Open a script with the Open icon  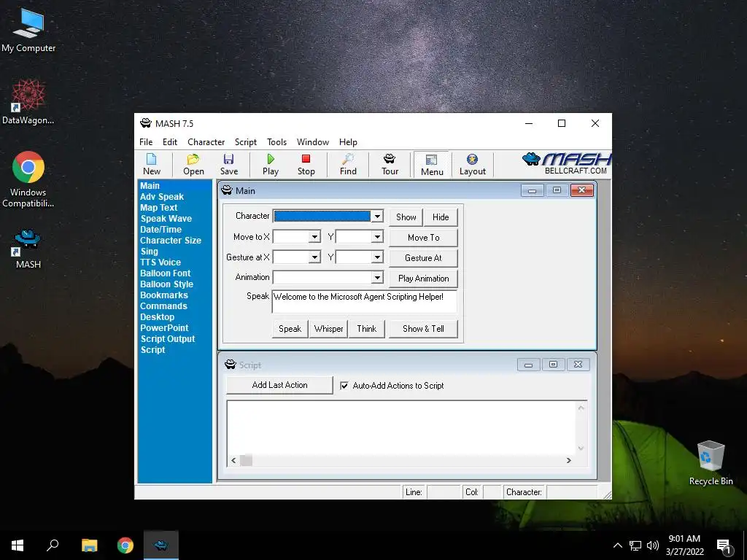click(x=193, y=165)
